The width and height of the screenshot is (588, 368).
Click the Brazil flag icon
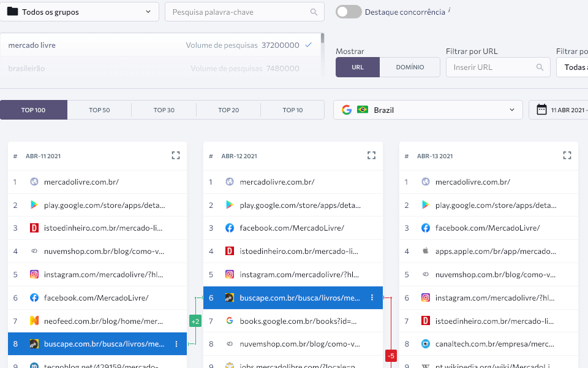[x=362, y=109]
